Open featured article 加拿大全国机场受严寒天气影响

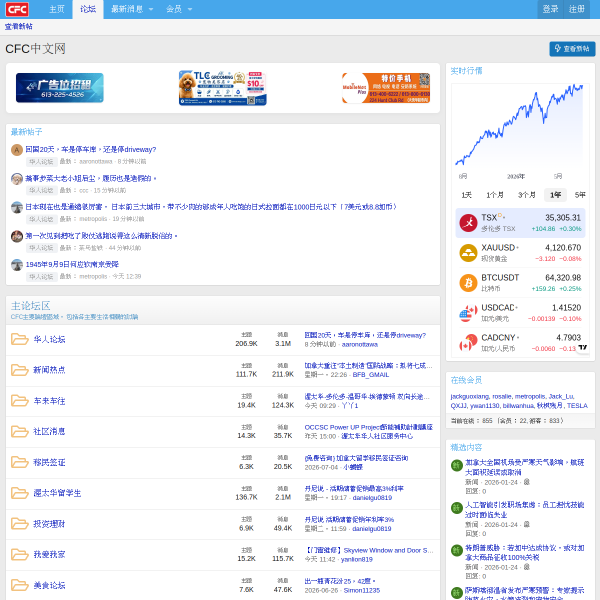524,467
